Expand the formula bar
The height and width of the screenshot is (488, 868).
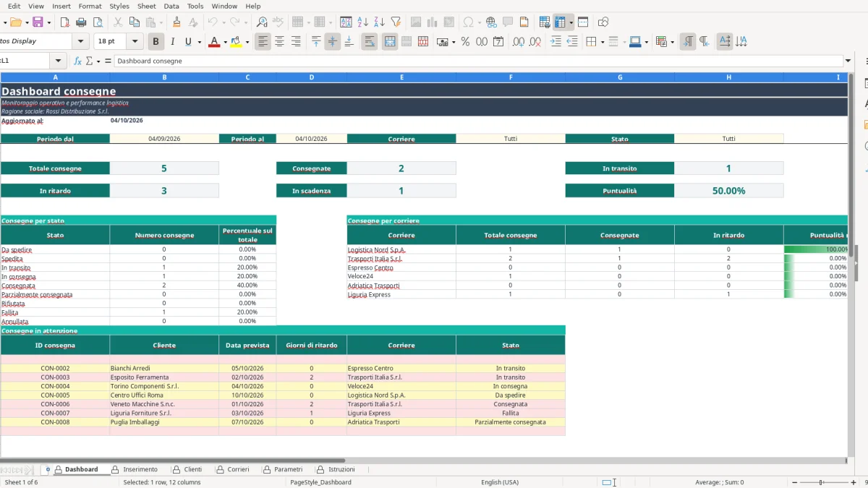coord(848,61)
